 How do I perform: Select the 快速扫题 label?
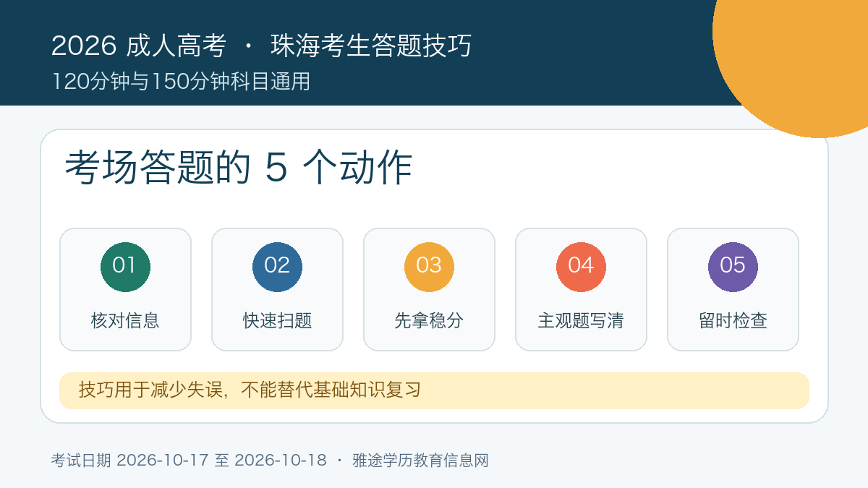(277, 320)
